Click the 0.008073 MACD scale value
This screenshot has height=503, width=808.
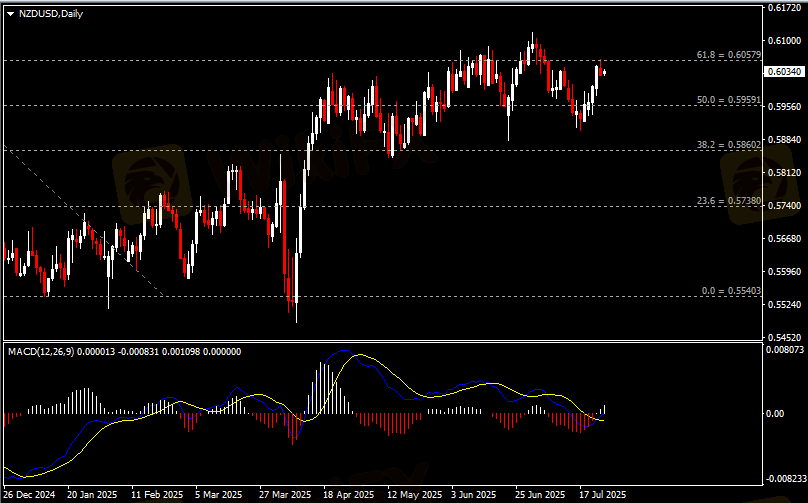point(786,350)
